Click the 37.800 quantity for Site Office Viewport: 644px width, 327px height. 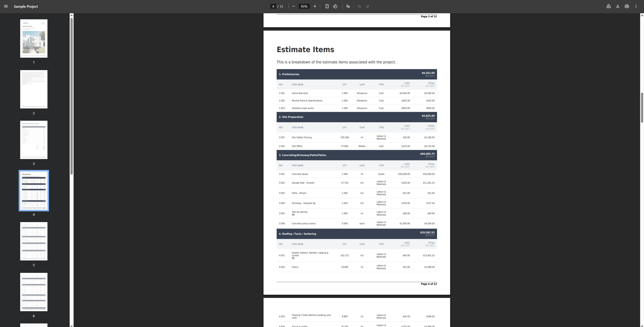click(344, 146)
